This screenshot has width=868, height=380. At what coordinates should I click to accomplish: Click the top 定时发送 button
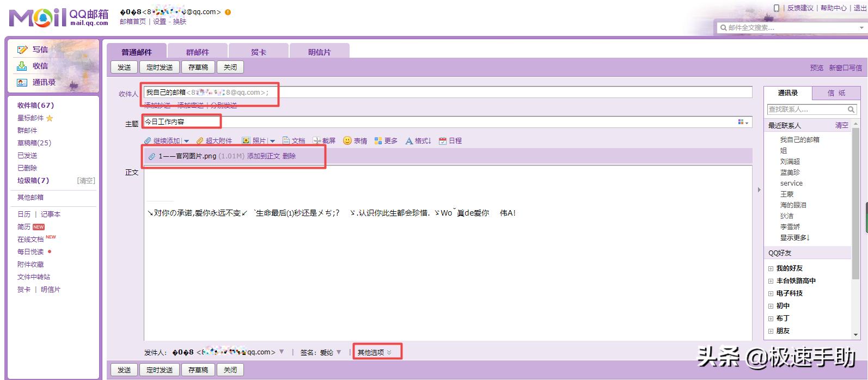tap(160, 67)
